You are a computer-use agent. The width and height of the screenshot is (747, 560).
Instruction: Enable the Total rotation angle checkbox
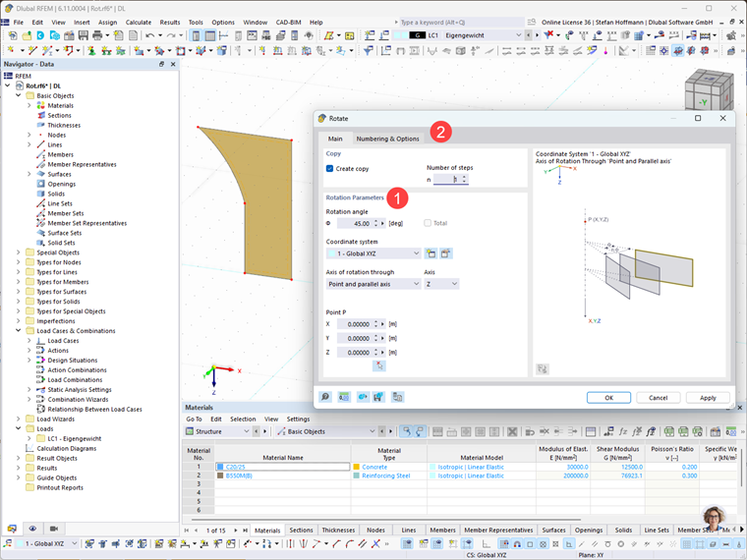pos(428,223)
